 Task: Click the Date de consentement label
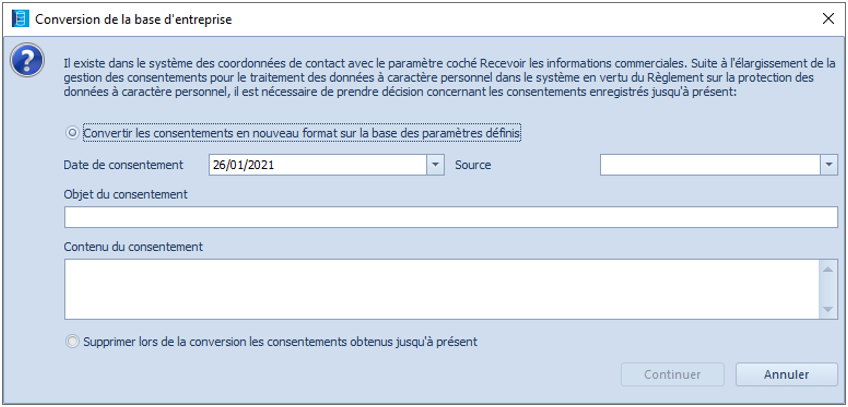tap(123, 165)
